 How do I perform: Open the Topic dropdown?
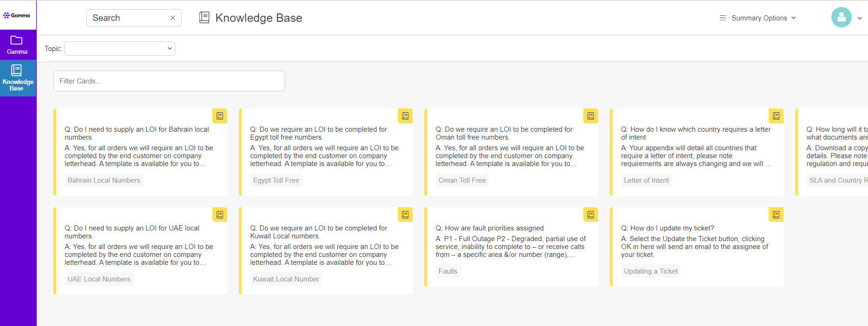point(120,48)
